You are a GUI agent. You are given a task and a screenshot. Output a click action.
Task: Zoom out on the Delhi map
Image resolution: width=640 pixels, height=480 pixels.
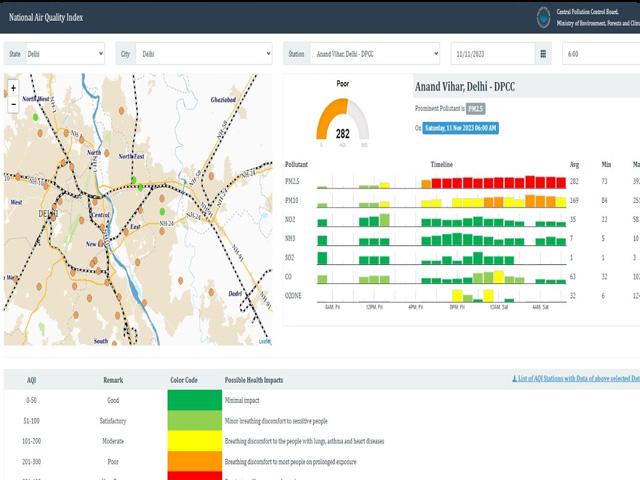point(13,104)
